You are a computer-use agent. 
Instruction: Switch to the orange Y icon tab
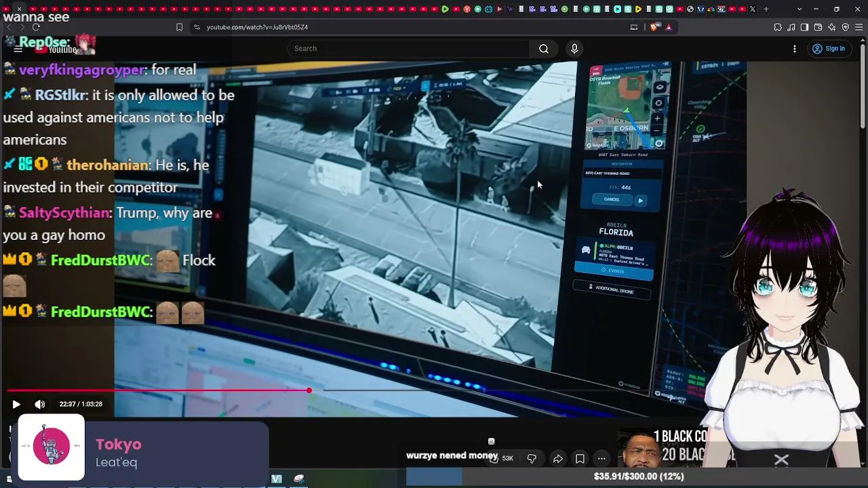click(467, 9)
